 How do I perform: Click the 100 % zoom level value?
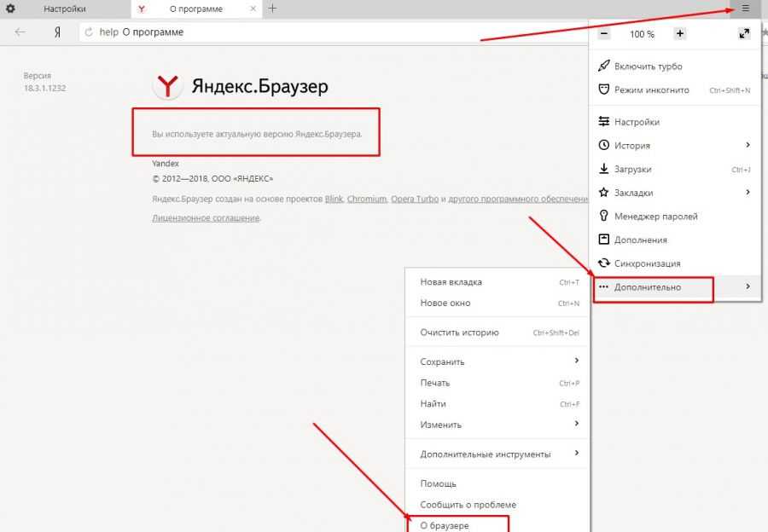pyautogui.click(x=642, y=34)
